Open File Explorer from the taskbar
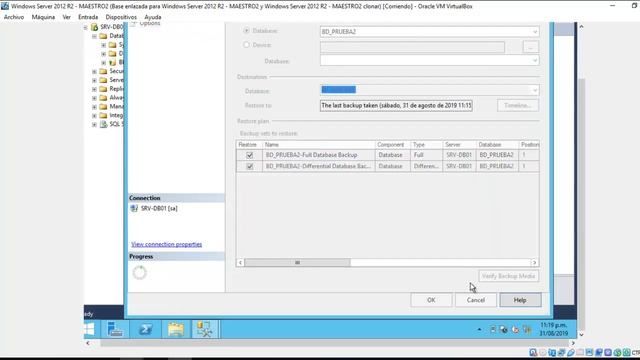640x360 pixels. (x=176, y=329)
